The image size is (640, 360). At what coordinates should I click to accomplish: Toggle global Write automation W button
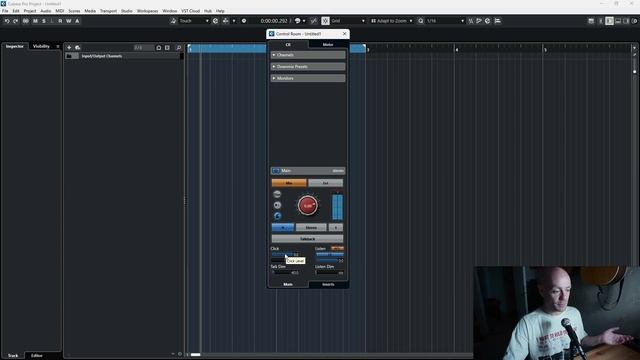(x=69, y=21)
